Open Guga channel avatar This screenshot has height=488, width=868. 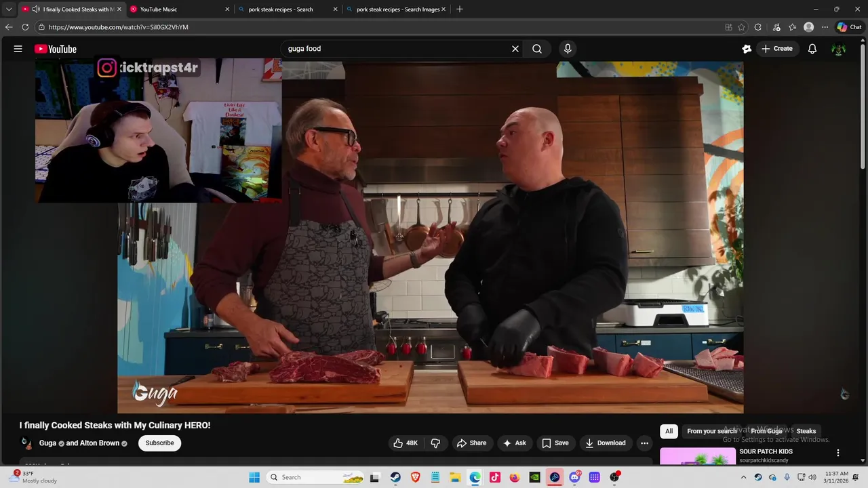(x=27, y=443)
